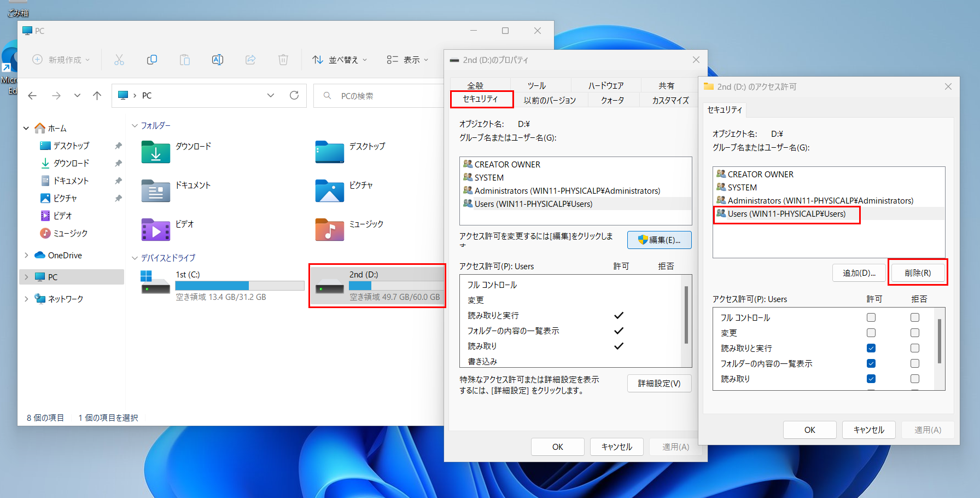Switch to the ツール tab
980x498 pixels.
(x=536, y=85)
